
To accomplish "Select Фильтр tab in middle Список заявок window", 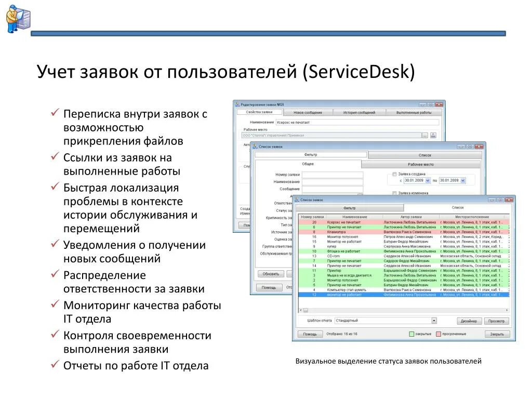I will [311, 155].
